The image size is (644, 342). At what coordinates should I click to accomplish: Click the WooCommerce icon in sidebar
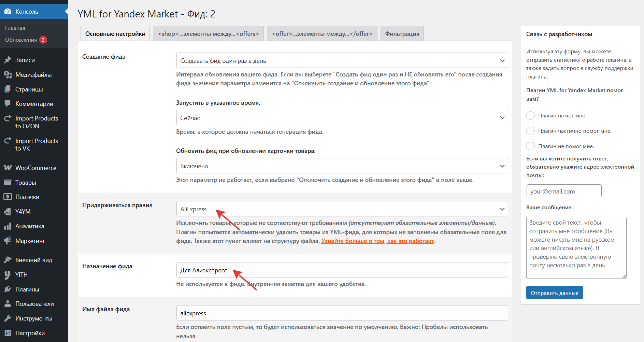pyautogui.click(x=8, y=168)
